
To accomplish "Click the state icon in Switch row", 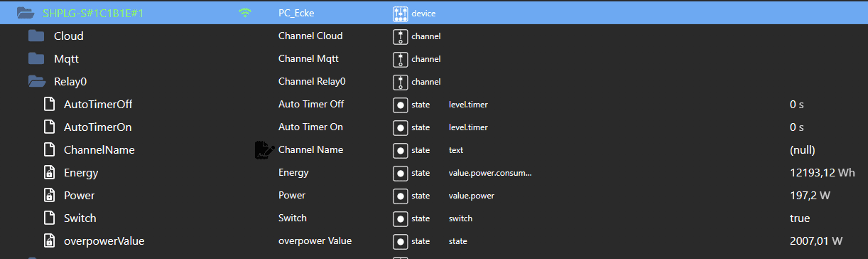I will (401, 218).
